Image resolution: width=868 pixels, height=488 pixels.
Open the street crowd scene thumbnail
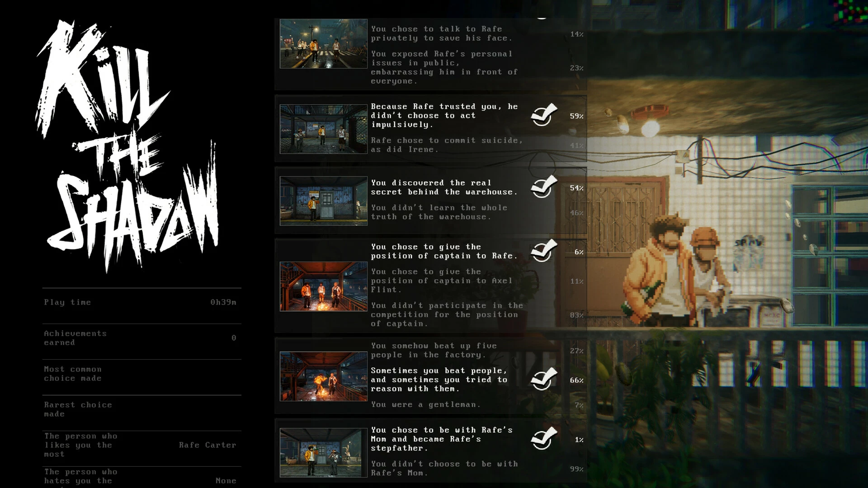(x=324, y=44)
